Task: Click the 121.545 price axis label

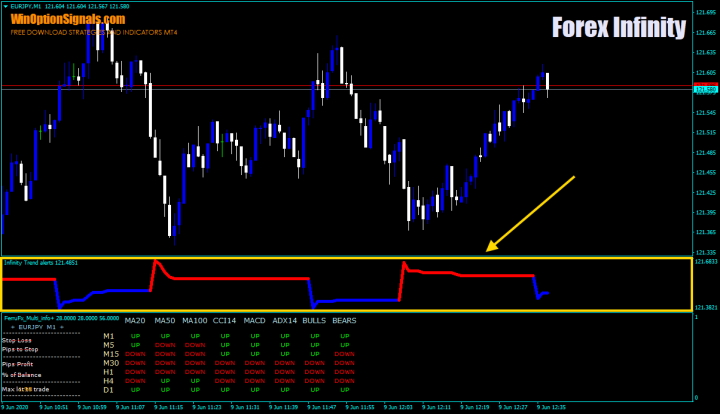Action: 706,112
